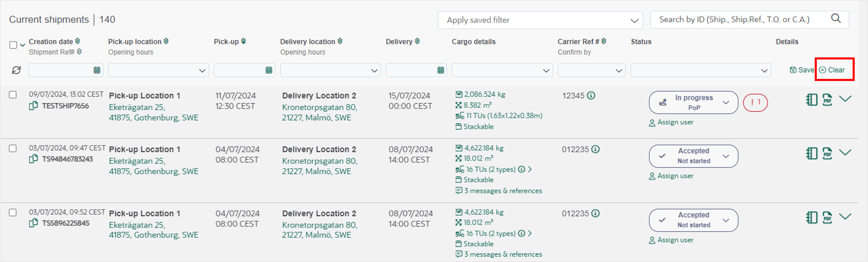Sort by Creation date
The height and width of the screenshot is (262, 868).
point(77,41)
